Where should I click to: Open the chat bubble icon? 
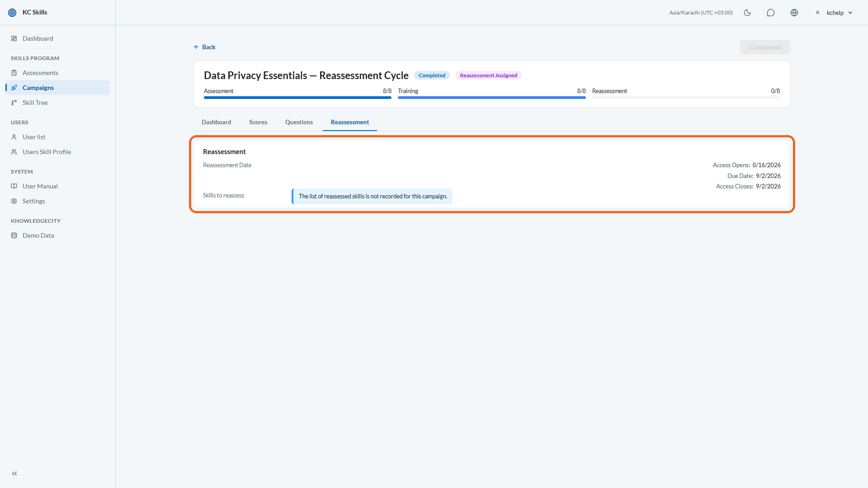(x=771, y=13)
